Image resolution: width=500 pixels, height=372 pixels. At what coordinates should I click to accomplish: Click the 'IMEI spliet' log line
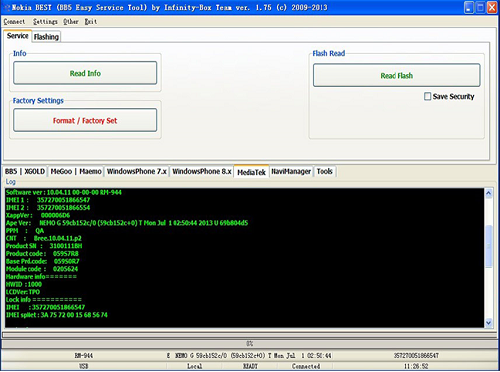57,315
